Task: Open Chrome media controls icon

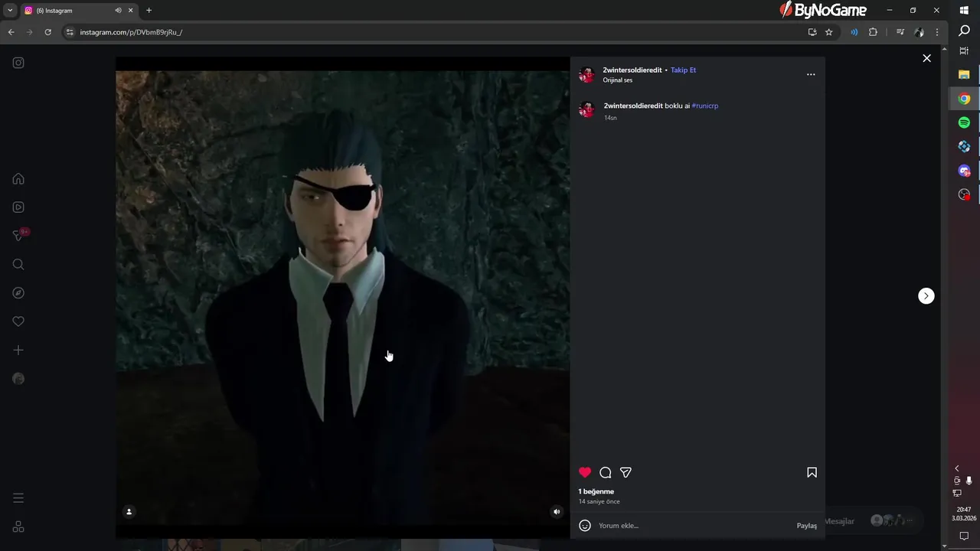Action: coord(900,32)
